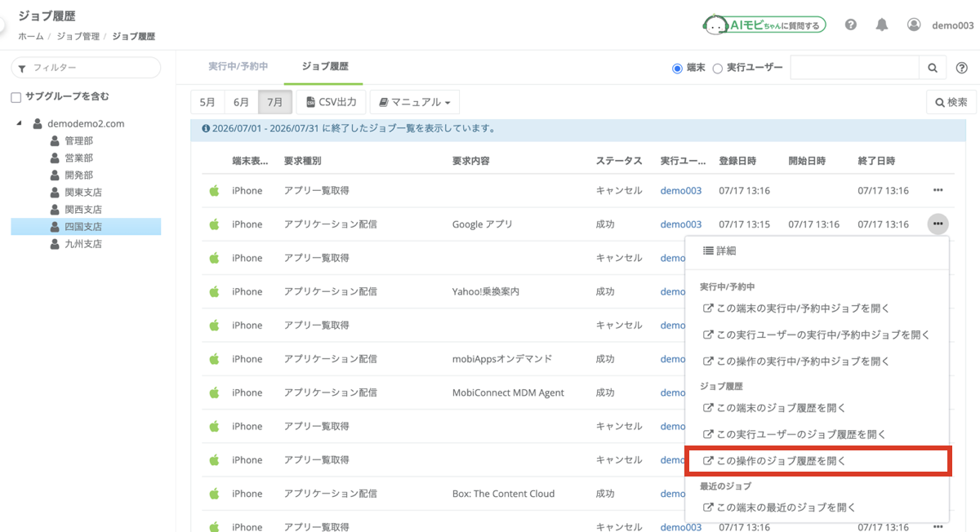Viewport: 980px width, 532px height.
Task: Open the AIモビちゃんに質問する assistant button
Action: coord(764,25)
